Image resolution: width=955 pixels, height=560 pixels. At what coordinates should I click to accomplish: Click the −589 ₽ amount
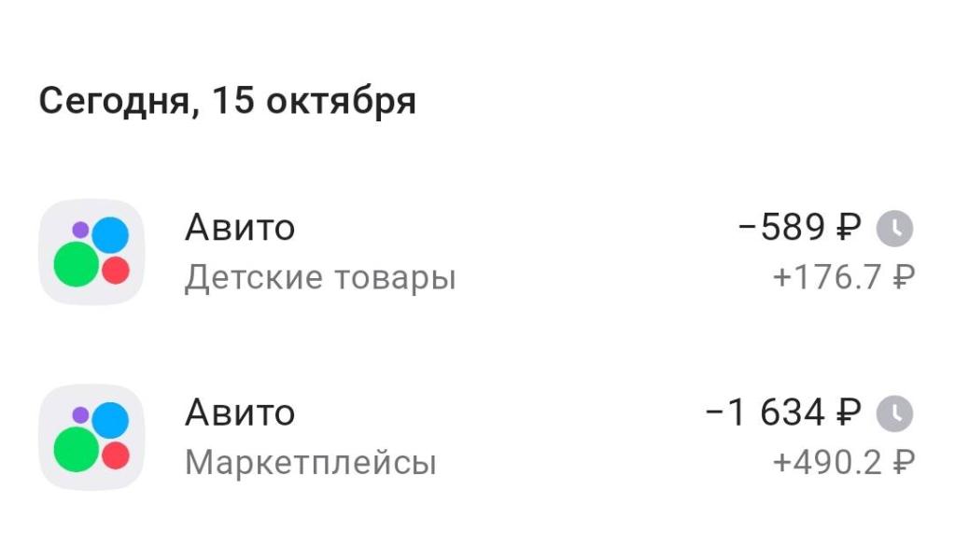coord(798,228)
